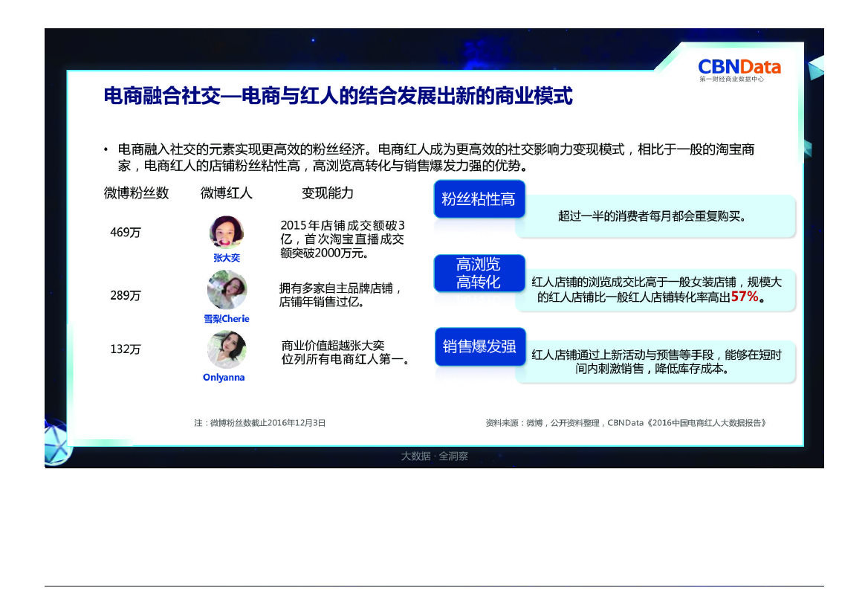Screen dimensions: 868x614
Task: Click the 132万 follower count
Action: coord(126,349)
